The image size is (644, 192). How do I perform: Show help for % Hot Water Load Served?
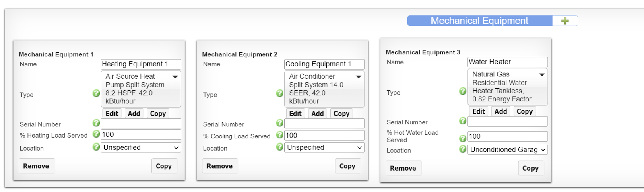click(463, 138)
